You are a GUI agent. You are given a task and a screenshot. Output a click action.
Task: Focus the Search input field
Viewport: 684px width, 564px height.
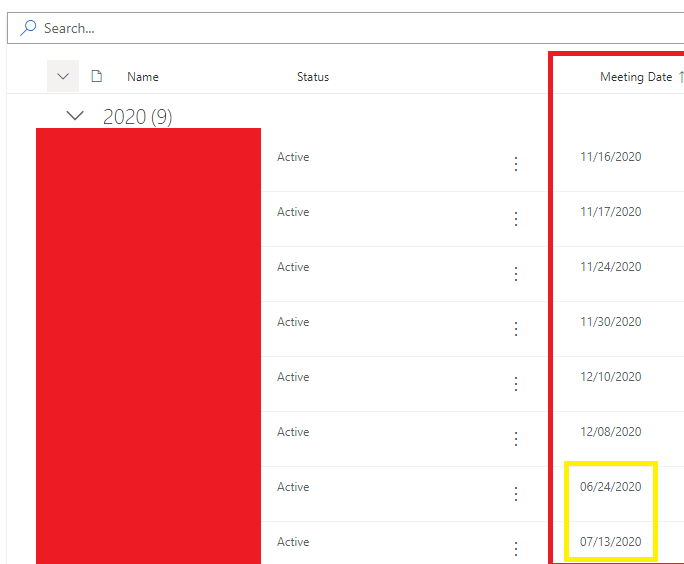[x=345, y=28]
